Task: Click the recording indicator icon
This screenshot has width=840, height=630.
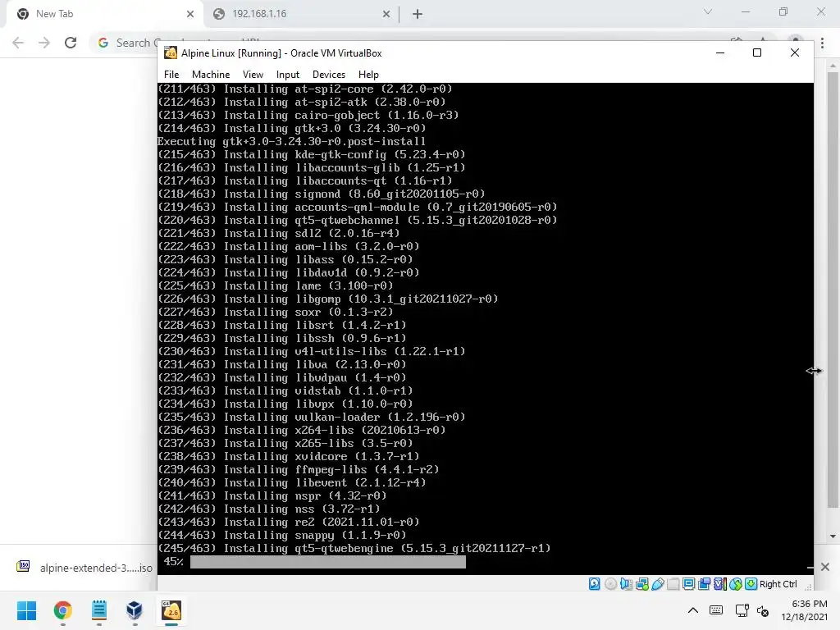Action: click(704, 584)
